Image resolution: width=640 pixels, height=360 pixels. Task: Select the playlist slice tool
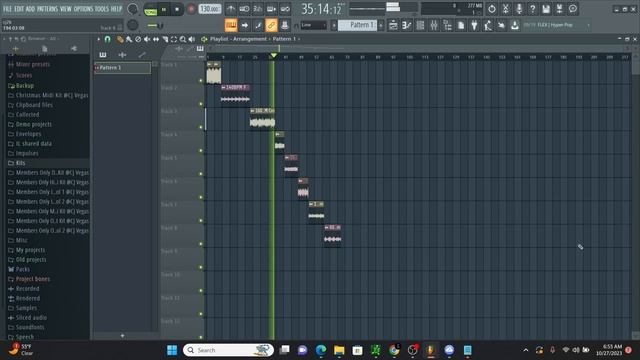click(x=165, y=39)
